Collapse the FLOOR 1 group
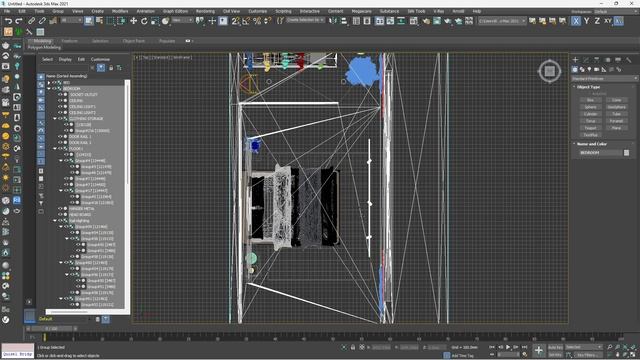This screenshot has height=360, width=640. pos(55,149)
